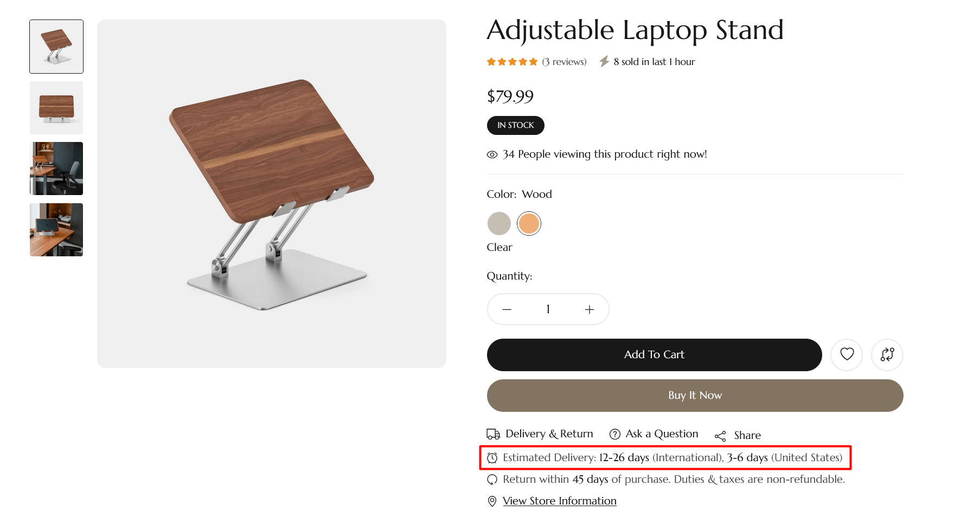
Task: Increase quantity with plus button
Action: point(590,309)
